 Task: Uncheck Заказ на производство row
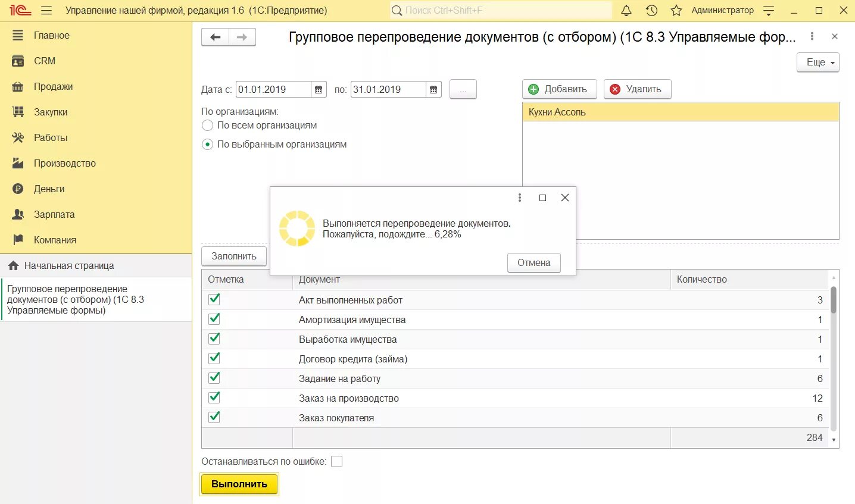214,397
